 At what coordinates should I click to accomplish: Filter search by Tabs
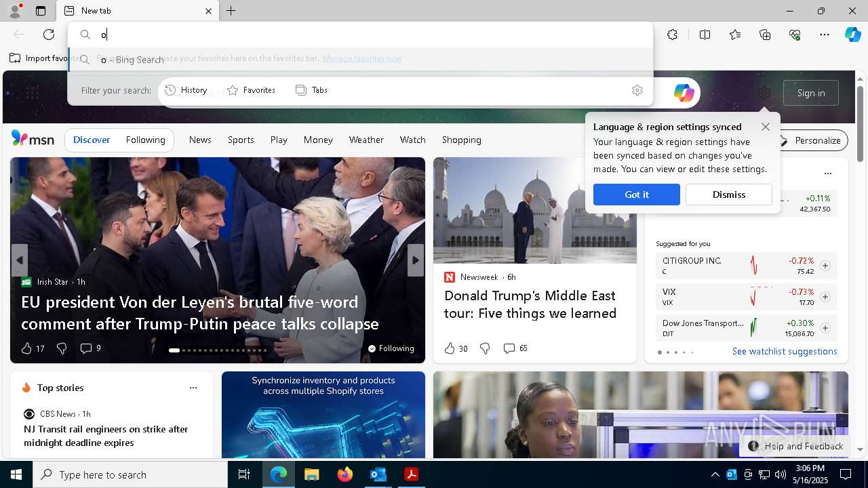(312, 90)
